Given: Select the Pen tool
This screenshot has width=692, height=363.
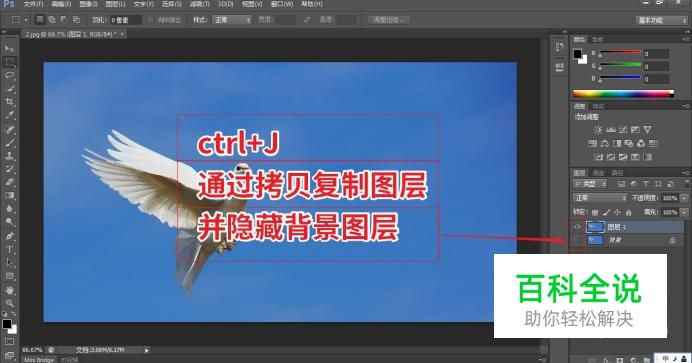Looking at the screenshot, I should 9,236.
